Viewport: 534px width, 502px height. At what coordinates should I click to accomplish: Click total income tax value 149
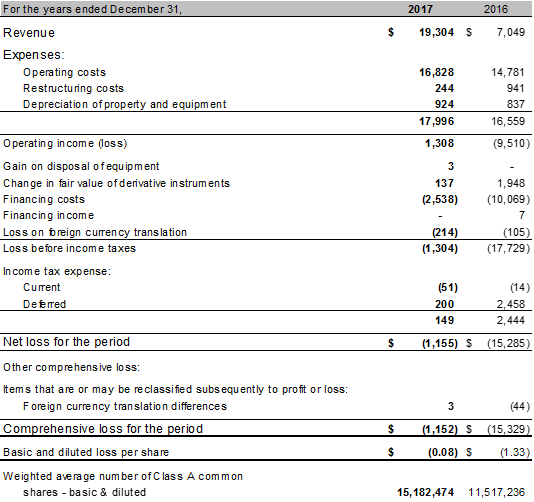click(x=444, y=320)
